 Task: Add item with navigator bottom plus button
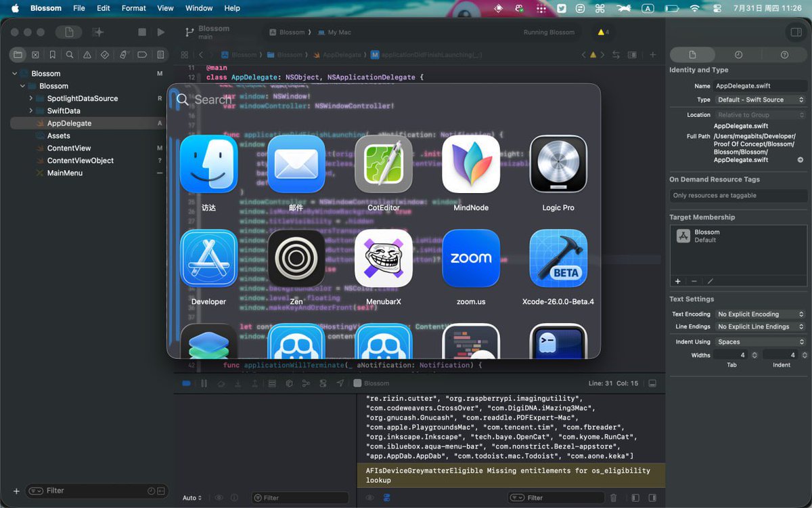click(x=16, y=491)
